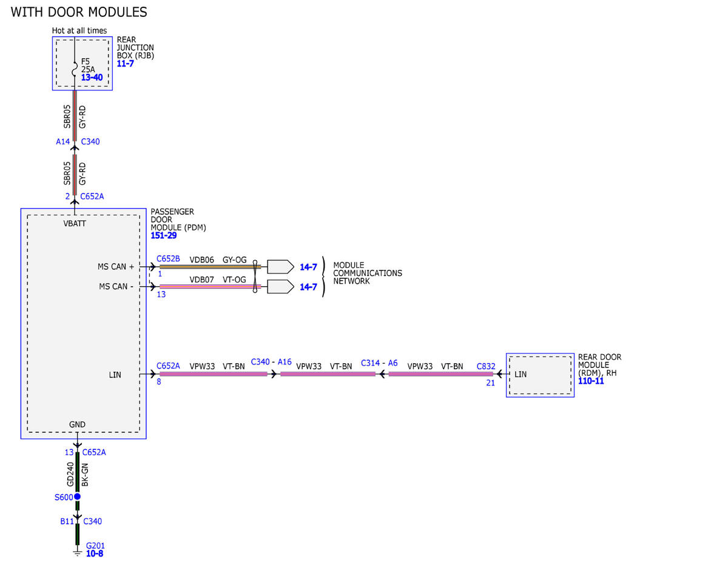Click the LIN label inside the Passenger Door Module
728x562 pixels.
tap(115, 375)
